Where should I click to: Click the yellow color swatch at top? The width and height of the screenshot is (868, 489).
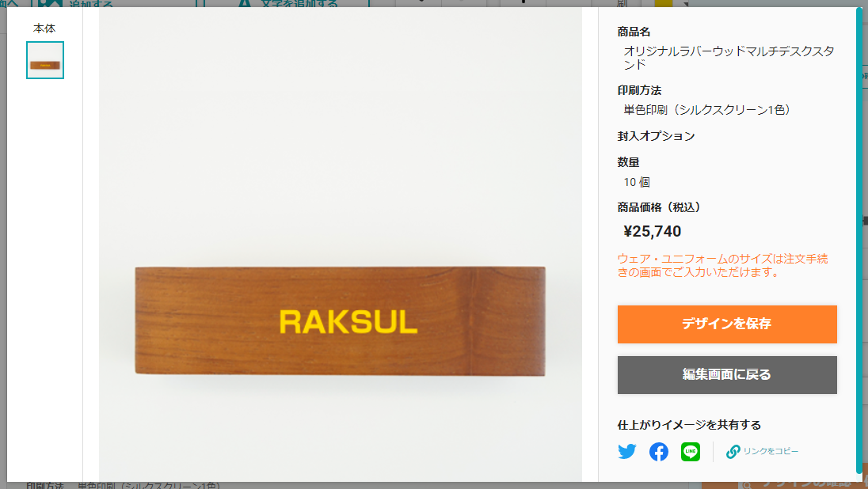[663, 2]
